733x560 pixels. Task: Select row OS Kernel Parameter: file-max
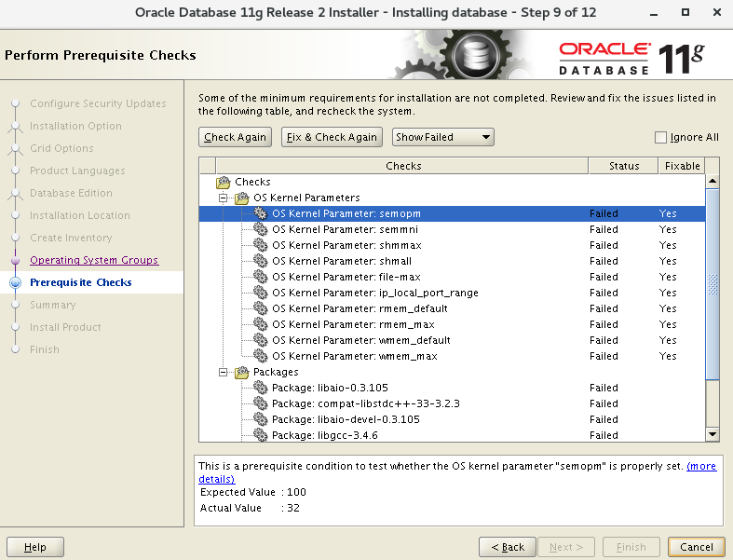pyautogui.click(x=452, y=277)
